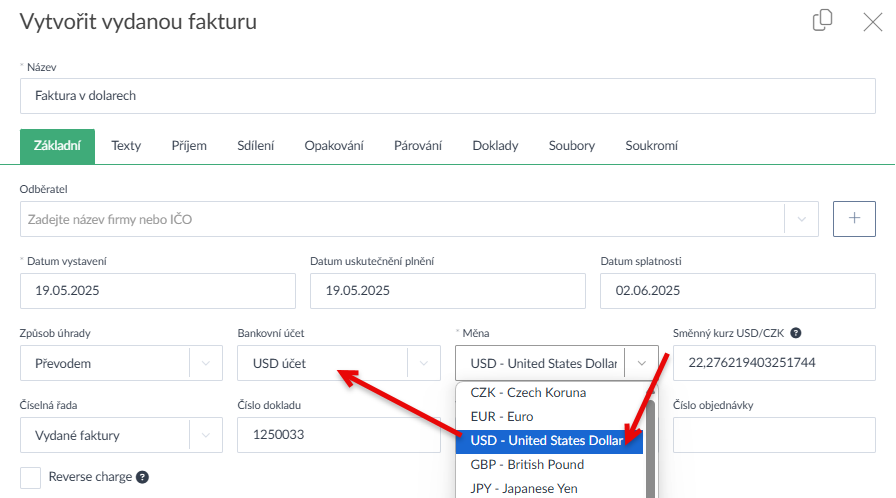Image resolution: width=896 pixels, height=498 pixels.
Task: Choose CZK - Czech Koruna option
Action: tap(528, 393)
